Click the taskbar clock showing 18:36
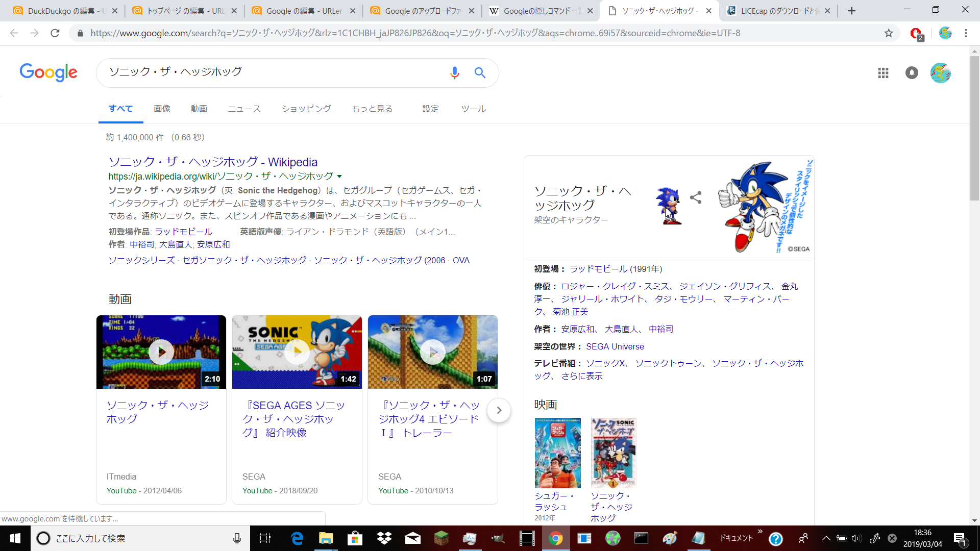The height and width of the screenshot is (551, 980). tap(922, 538)
